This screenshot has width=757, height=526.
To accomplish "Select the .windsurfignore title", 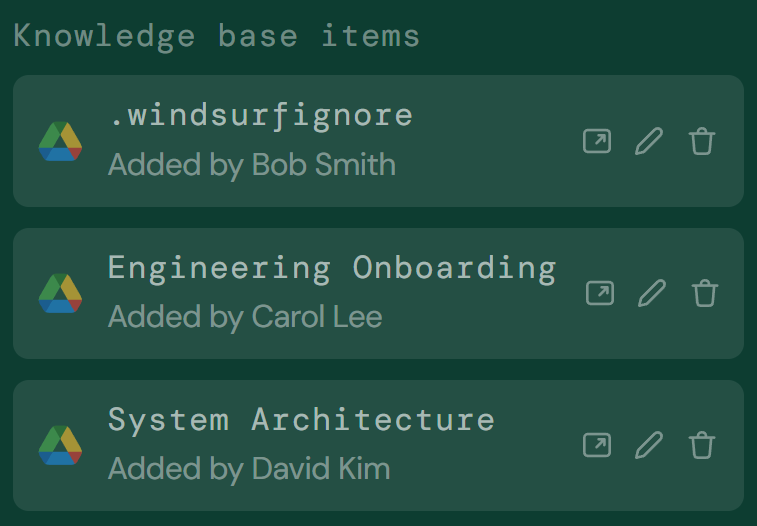I will point(260,115).
